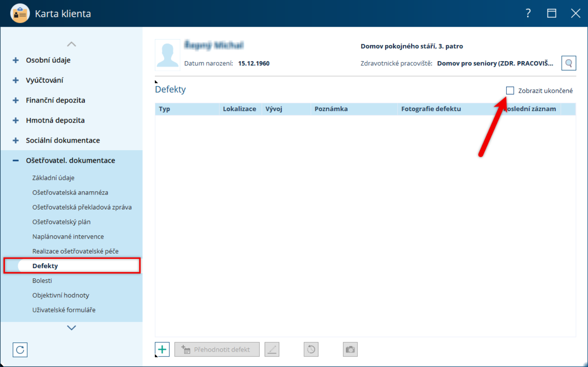Open Uživatelské formuláře item
This screenshot has width=588, height=367.
click(64, 310)
